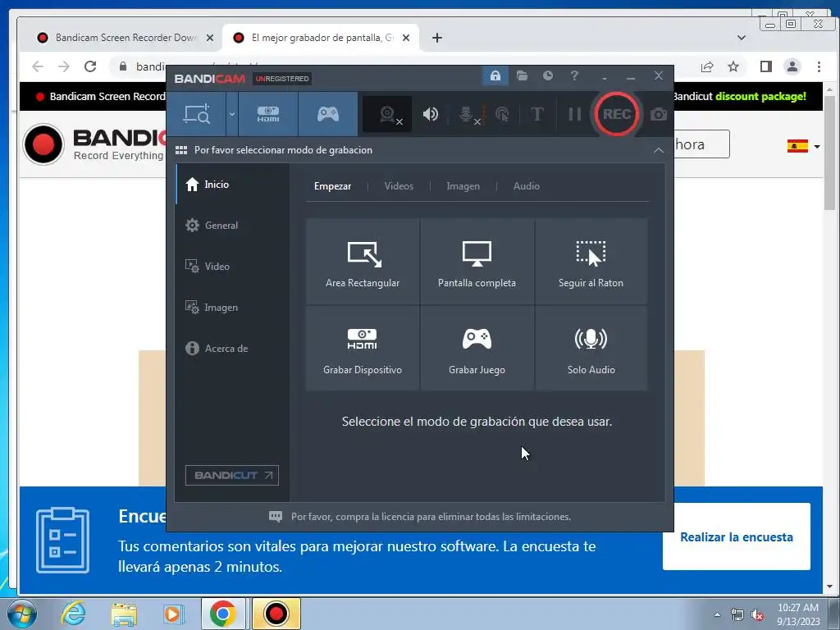Screen dimensions: 840x630
Task: Open Windows Explorer from taskbar
Action: pos(123,614)
